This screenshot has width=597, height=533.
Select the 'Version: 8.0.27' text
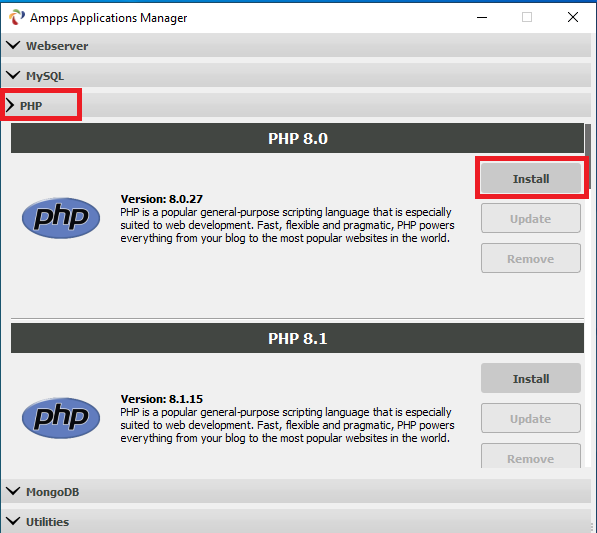tap(162, 199)
